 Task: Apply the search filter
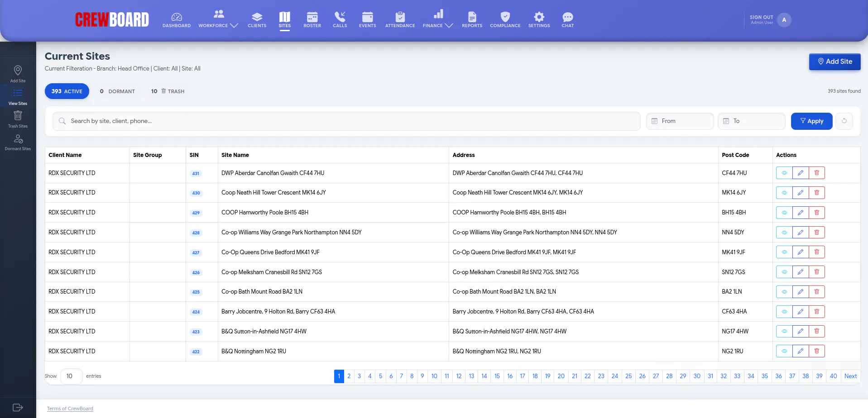[811, 121]
